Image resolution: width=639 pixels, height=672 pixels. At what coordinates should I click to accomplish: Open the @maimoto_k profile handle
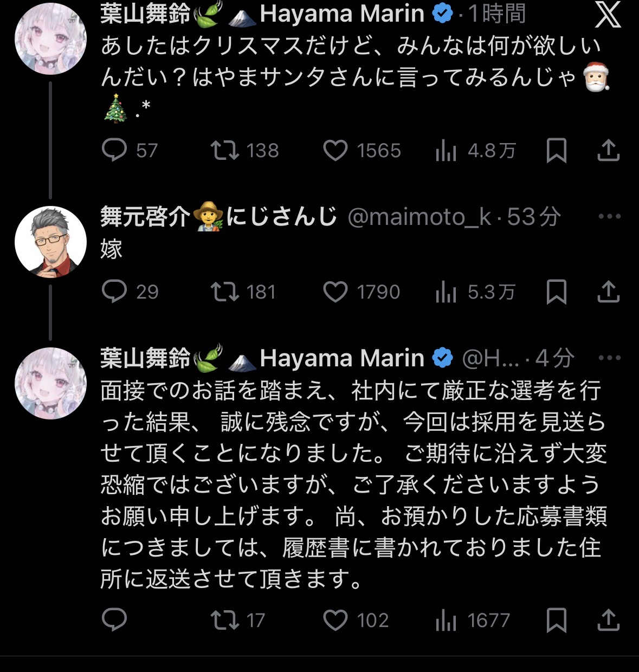419,217
